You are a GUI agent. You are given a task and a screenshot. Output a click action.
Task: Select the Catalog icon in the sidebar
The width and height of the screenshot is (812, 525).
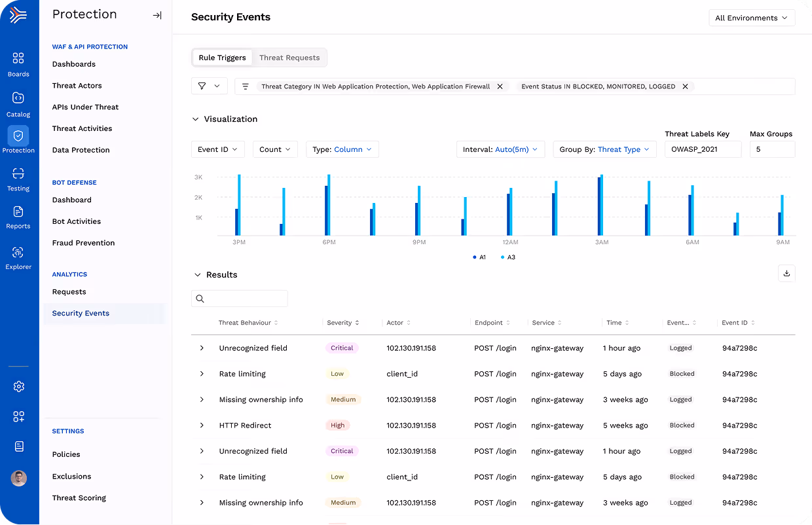tap(18, 100)
